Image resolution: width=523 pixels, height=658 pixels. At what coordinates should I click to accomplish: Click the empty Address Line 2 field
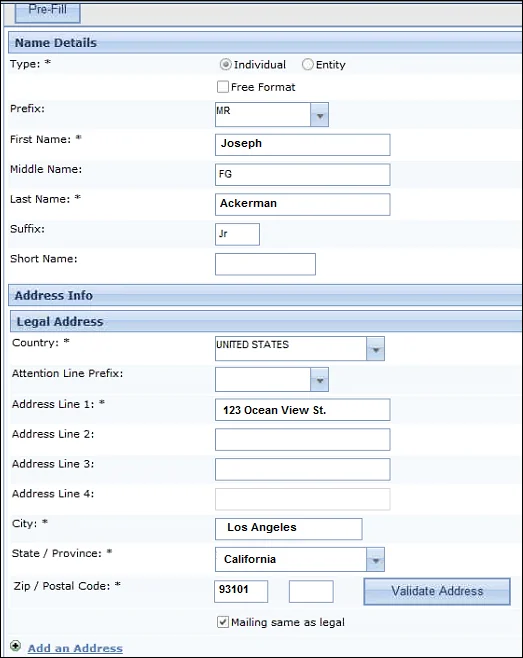coord(303,439)
